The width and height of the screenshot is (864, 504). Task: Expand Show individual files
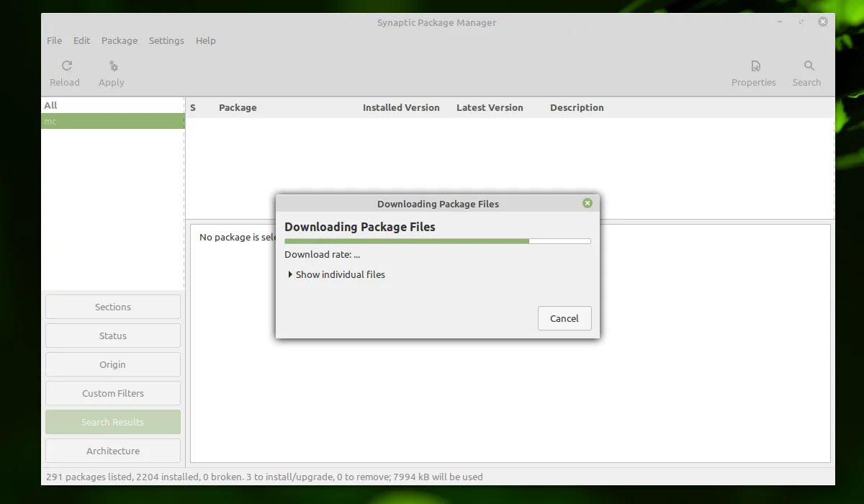(336, 274)
